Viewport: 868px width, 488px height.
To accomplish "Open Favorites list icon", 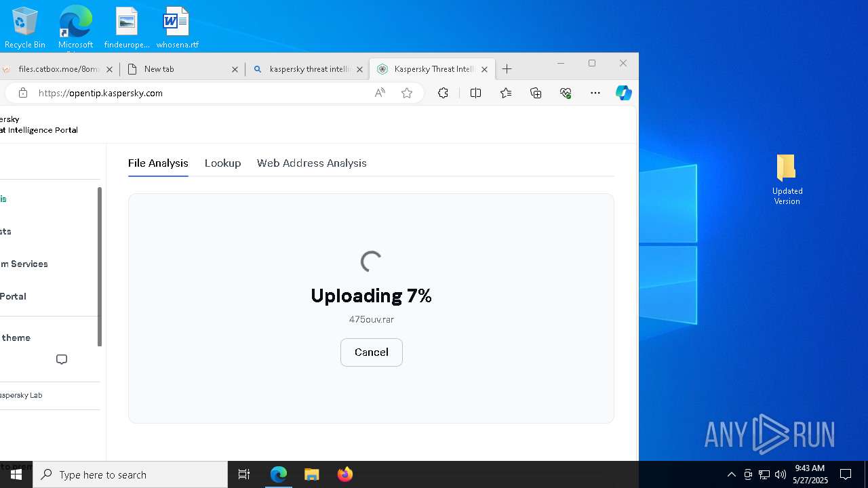I will pos(506,93).
